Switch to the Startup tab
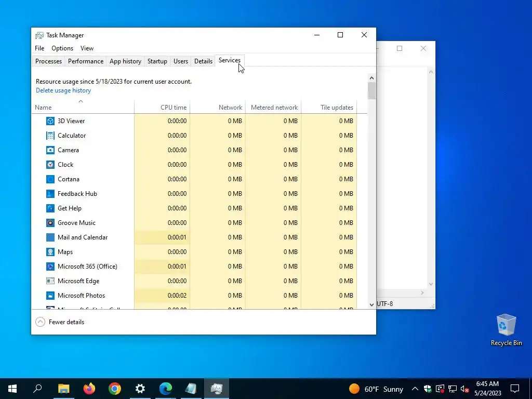Viewport: 532px width, 399px height. coord(157,61)
